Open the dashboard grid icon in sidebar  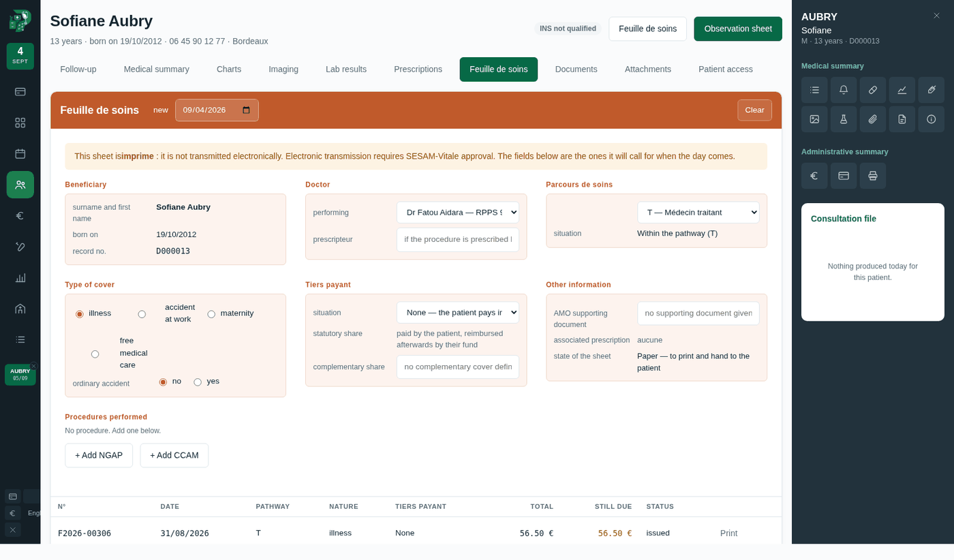pyautogui.click(x=20, y=123)
